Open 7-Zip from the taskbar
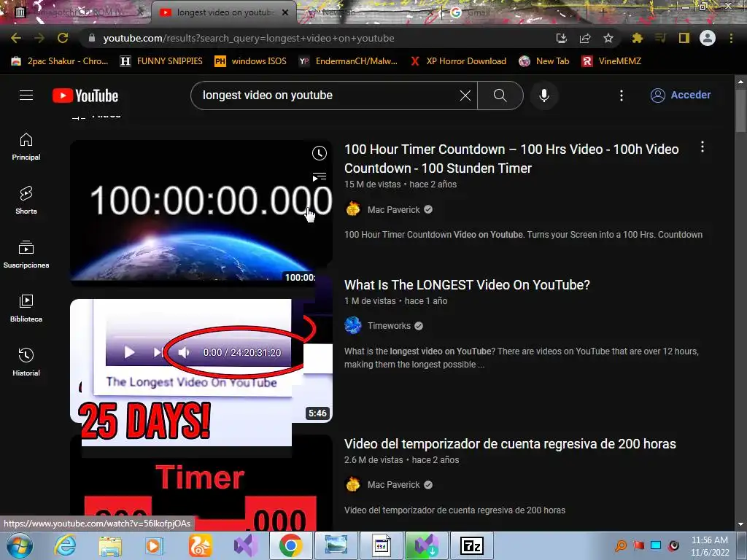Screen dimensions: 747x560 point(472,545)
